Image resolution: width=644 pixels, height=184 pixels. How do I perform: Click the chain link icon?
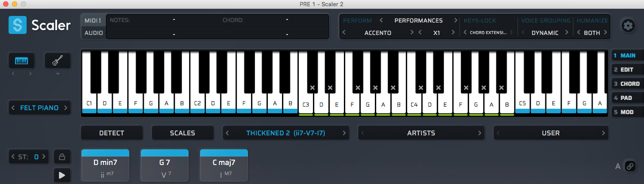point(630,166)
